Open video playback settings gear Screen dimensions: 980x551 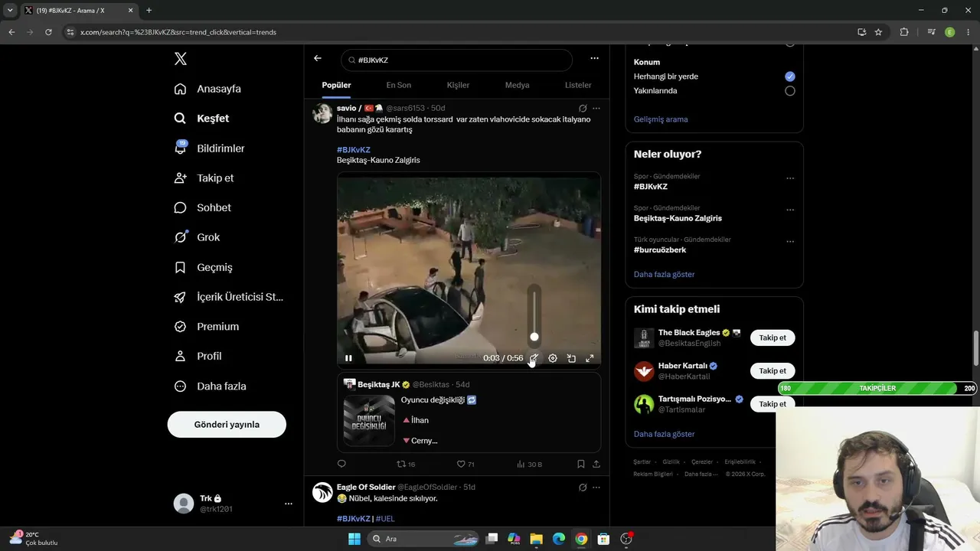pyautogui.click(x=553, y=358)
